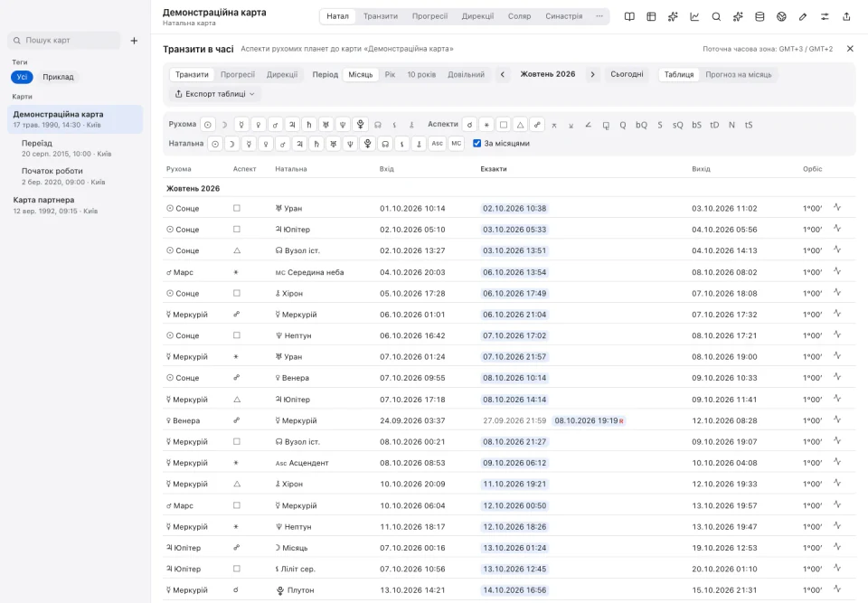Screen dimensions: 868x603
Task: Switch to Прогноз на місяць view
Action: click(x=738, y=74)
